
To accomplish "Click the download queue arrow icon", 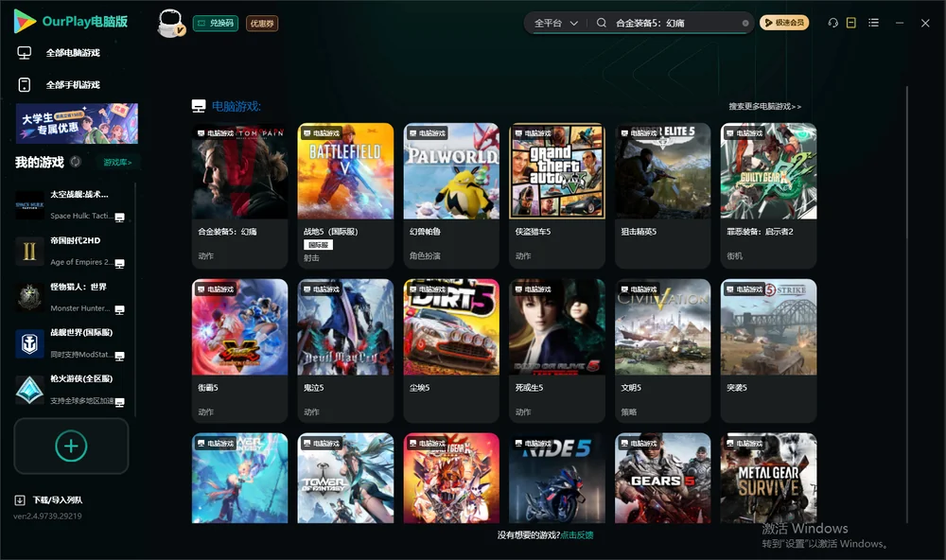I will (20, 500).
